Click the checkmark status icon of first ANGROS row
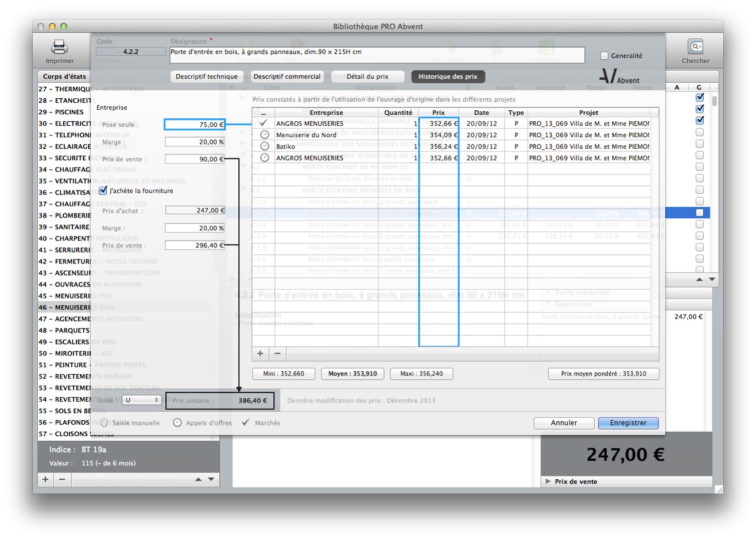This screenshot has height=539, width=756. [x=263, y=123]
